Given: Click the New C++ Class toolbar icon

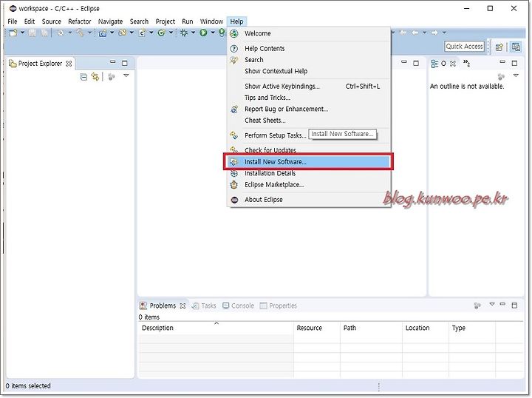Looking at the screenshot, I should pyautogui.click(x=162, y=33).
